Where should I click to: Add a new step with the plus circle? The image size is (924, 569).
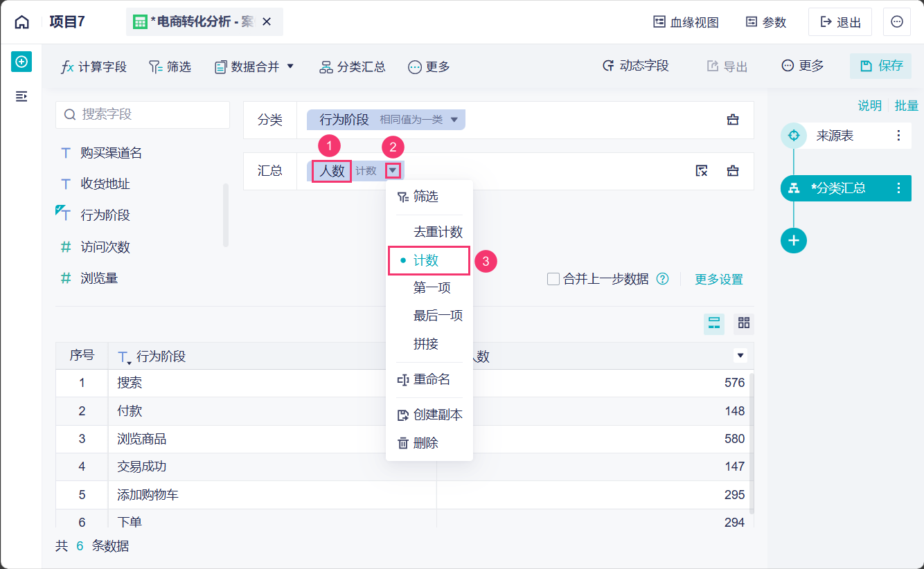[x=794, y=240]
